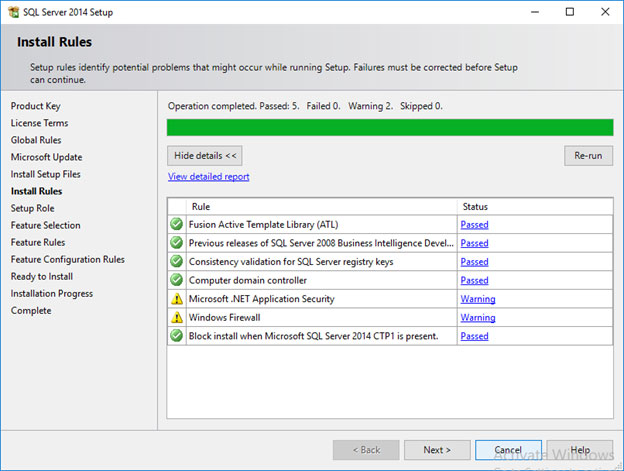Select Installation Progress step in sidebar
Image resolution: width=624 pixels, height=471 pixels.
pos(52,294)
